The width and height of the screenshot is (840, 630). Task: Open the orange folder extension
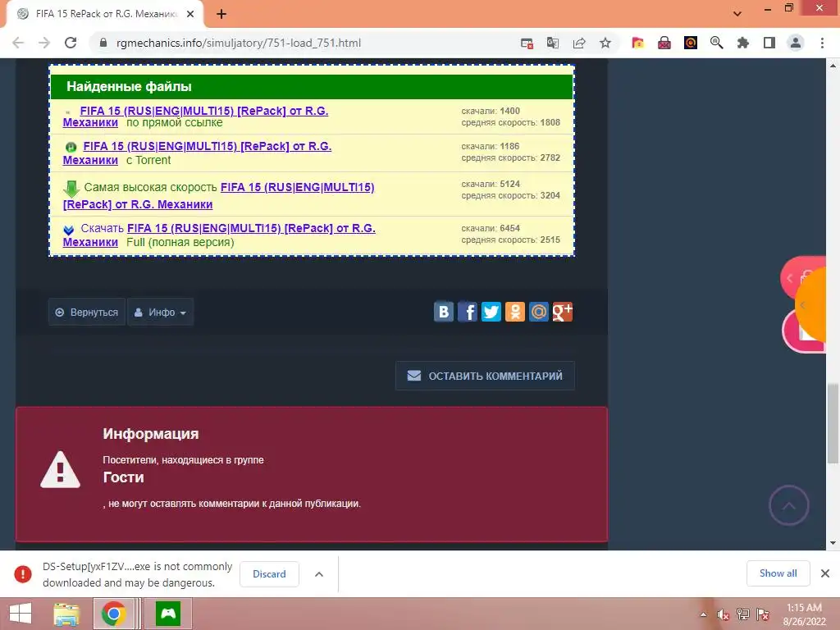pyautogui.click(x=637, y=43)
